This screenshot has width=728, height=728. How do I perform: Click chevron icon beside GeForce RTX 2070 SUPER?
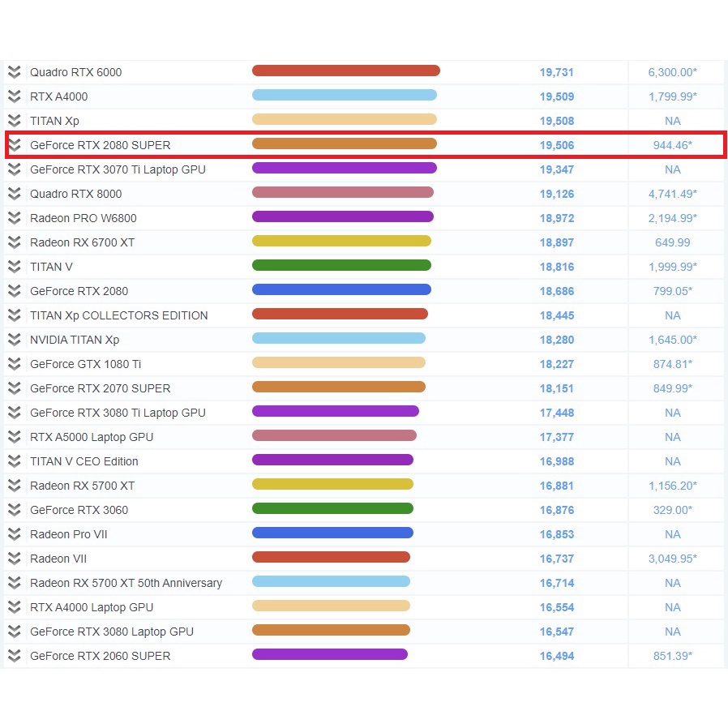click(15, 388)
